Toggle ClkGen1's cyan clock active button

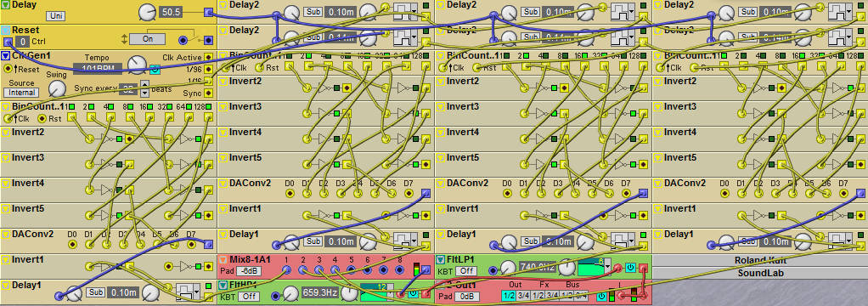155,69
